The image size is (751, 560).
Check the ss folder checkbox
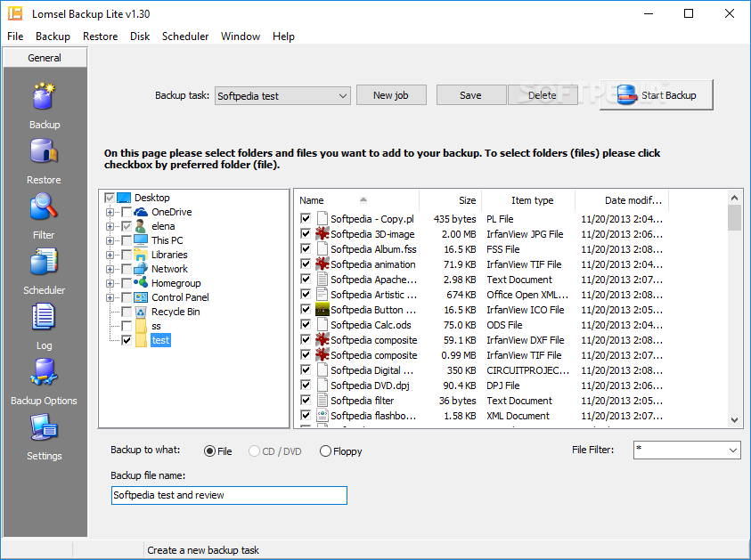click(127, 326)
